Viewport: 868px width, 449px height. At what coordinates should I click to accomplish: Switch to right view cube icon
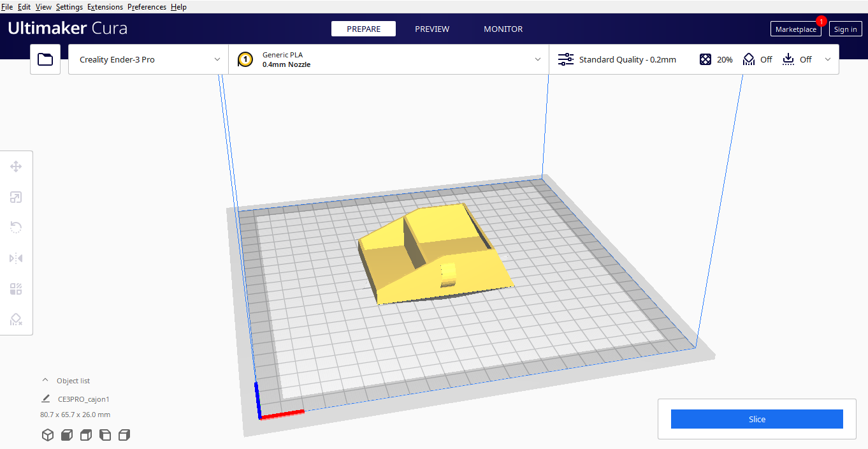point(124,435)
